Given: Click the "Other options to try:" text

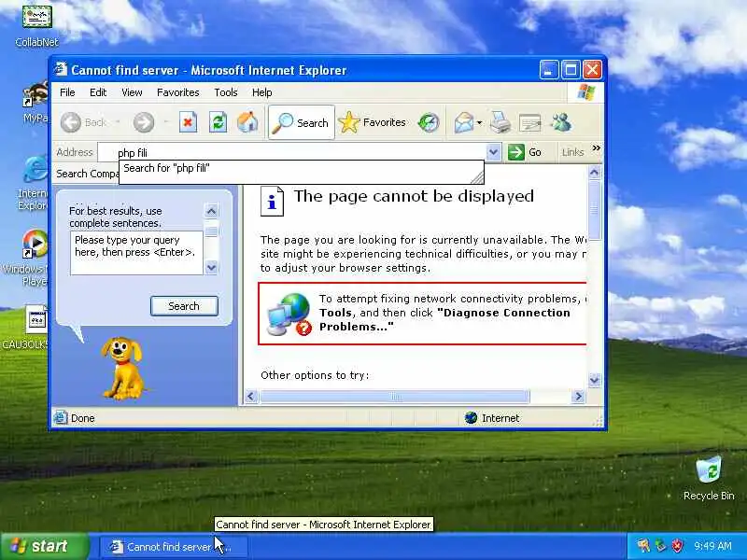Looking at the screenshot, I should click(315, 375).
